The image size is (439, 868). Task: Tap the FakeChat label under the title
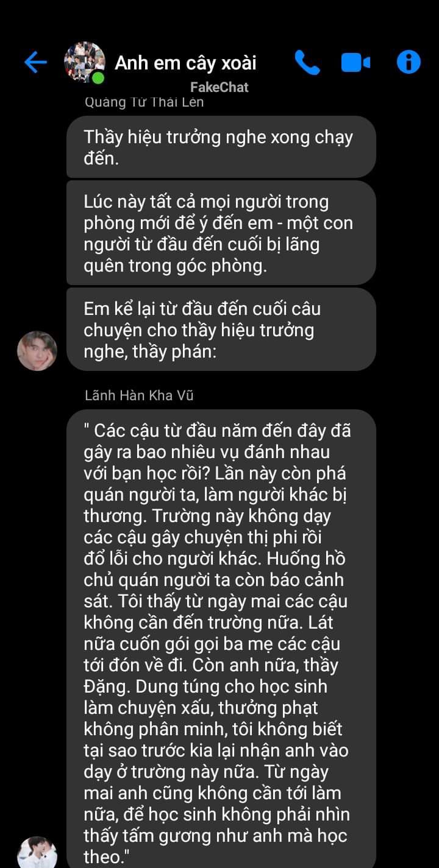click(219, 87)
